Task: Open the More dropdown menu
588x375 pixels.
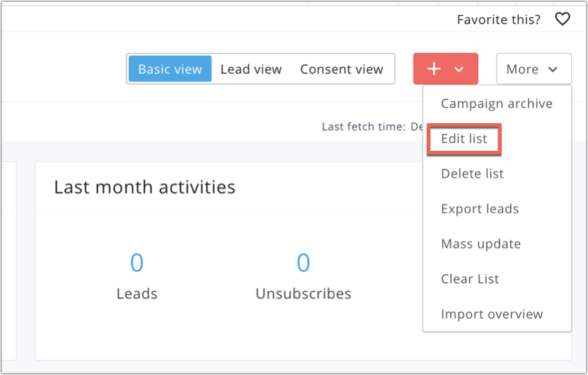Action: (x=533, y=69)
